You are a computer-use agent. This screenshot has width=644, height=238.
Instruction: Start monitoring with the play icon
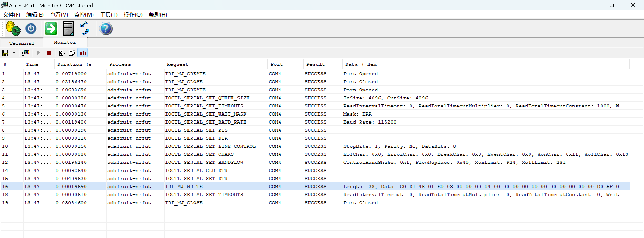click(38, 53)
